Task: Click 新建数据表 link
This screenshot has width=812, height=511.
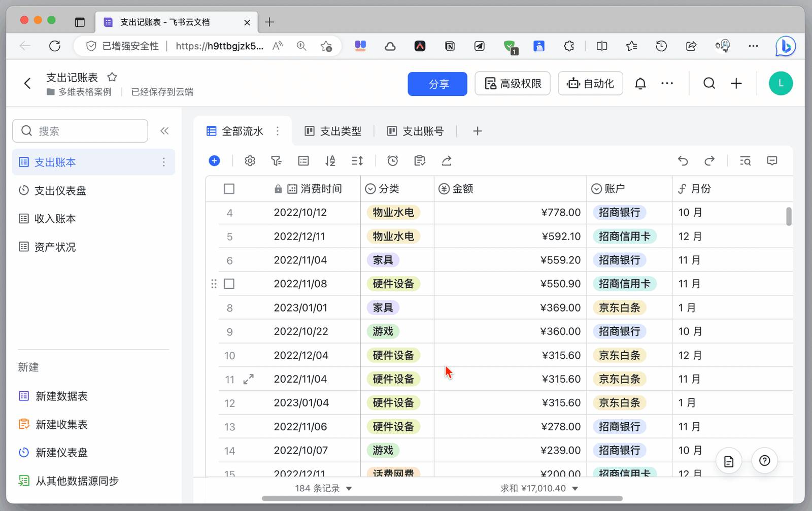Action: (x=53, y=396)
